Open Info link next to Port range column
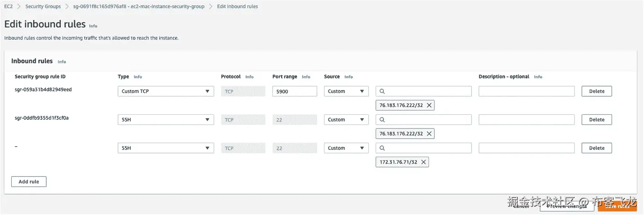 (x=306, y=77)
